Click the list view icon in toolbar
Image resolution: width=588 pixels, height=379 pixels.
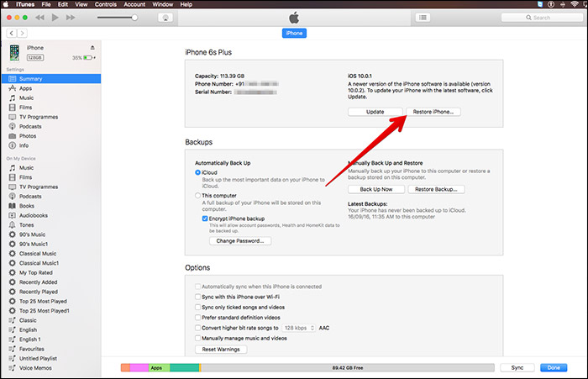coord(423,18)
